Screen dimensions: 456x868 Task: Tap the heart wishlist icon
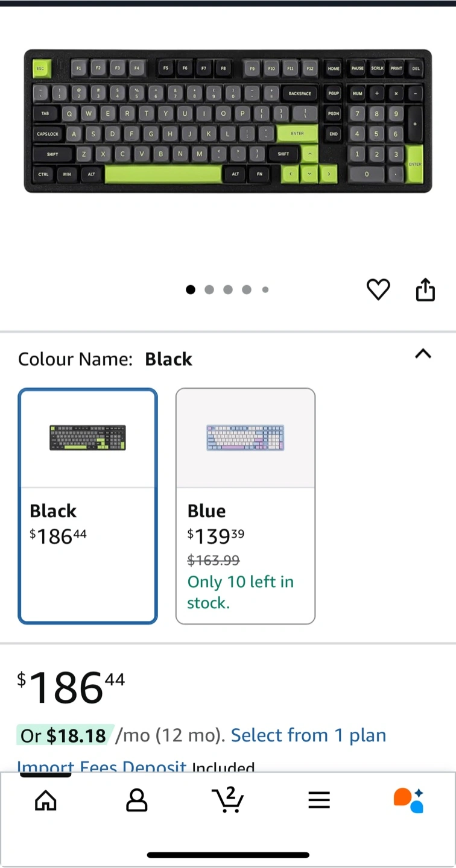378,290
